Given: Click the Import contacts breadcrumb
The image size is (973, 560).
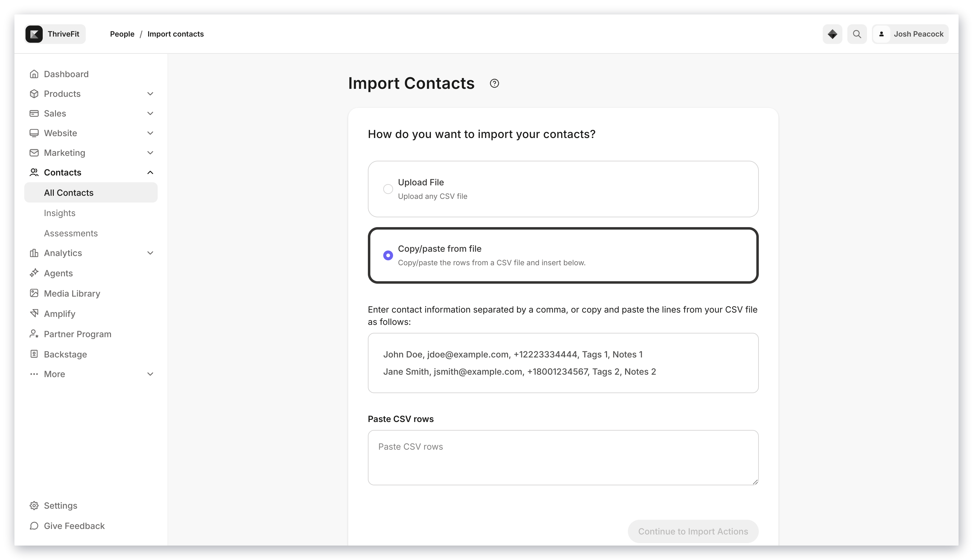Looking at the screenshot, I should [x=175, y=34].
